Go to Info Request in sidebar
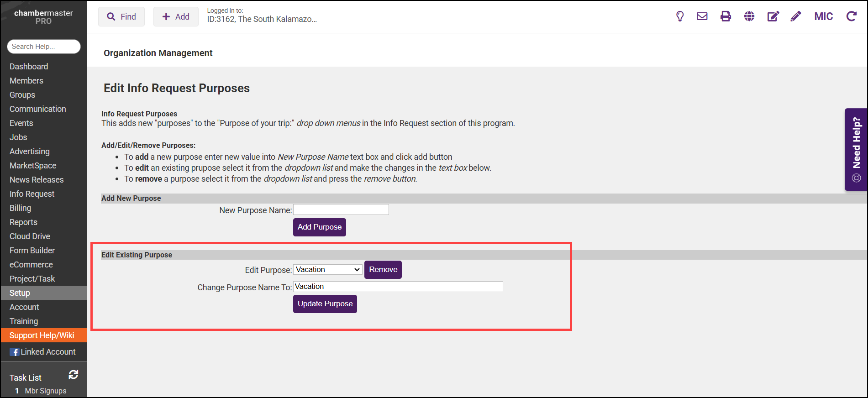The image size is (868, 398). coord(32,194)
